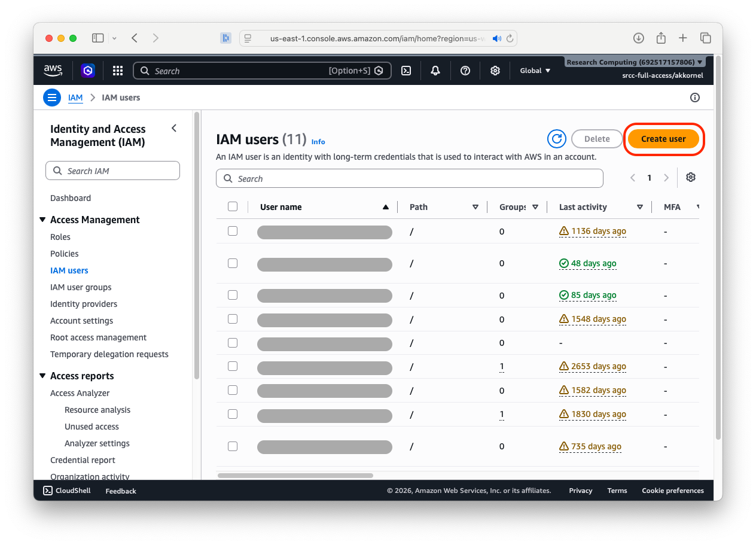The width and height of the screenshot is (756, 545).
Task: Navigate forward in Safari
Action: (x=156, y=38)
